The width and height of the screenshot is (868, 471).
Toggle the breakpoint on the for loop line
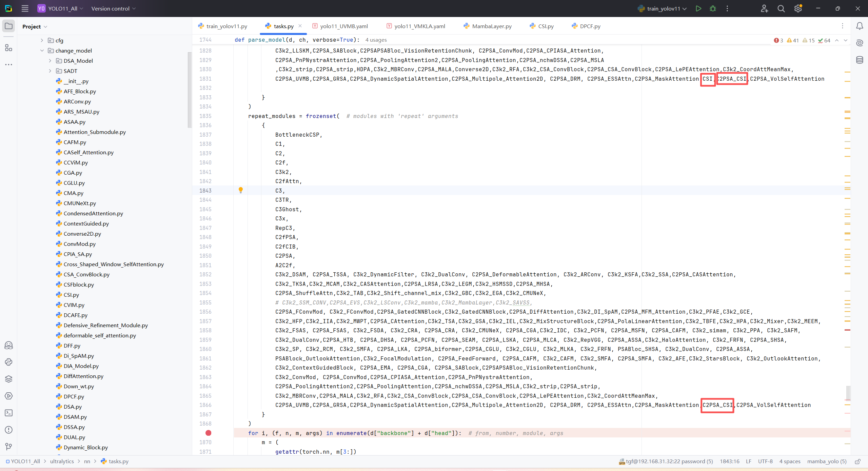(x=208, y=433)
